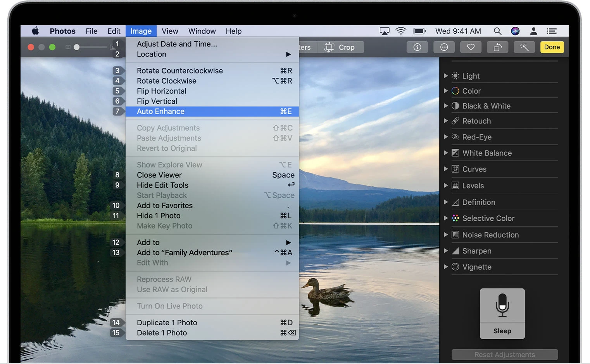
Task: Choose Add to "Family Adventures" item
Action: click(212, 252)
